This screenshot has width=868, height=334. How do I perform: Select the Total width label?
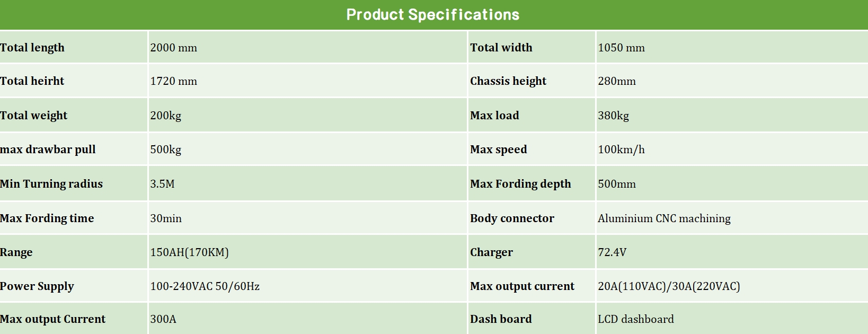click(x=501, y=48)
